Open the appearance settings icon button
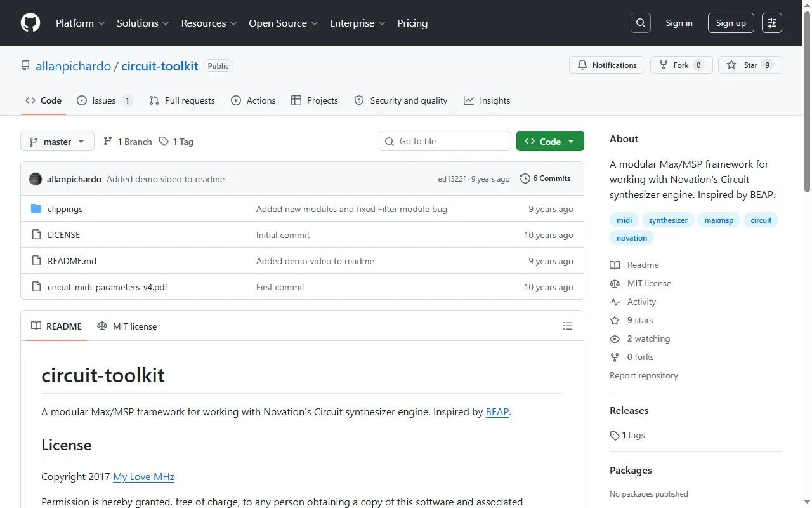 click(x=772, y=23)
